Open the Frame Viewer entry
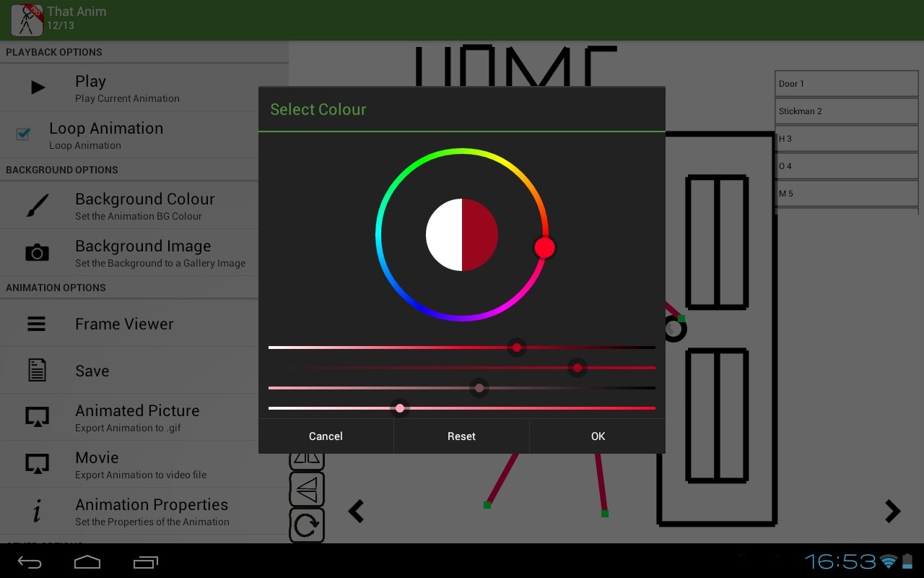Image resolution: width=924 pixels, height=578 pixels. click(144, 324)
